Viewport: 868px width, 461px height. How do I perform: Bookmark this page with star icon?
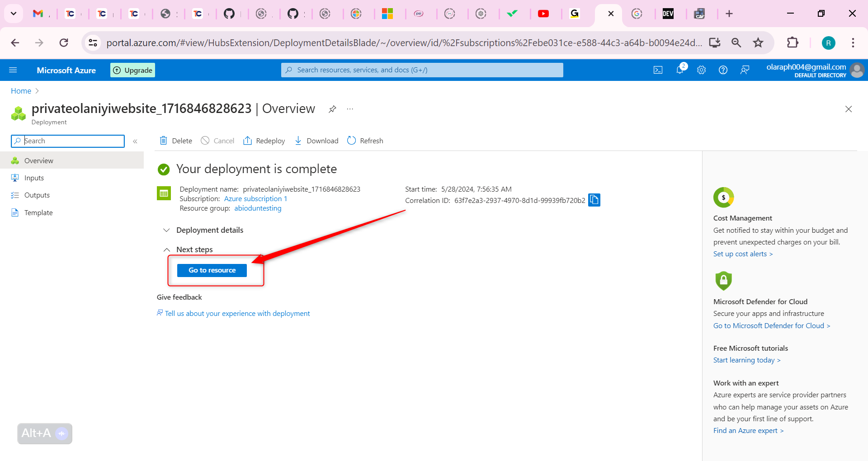point(758,43)
